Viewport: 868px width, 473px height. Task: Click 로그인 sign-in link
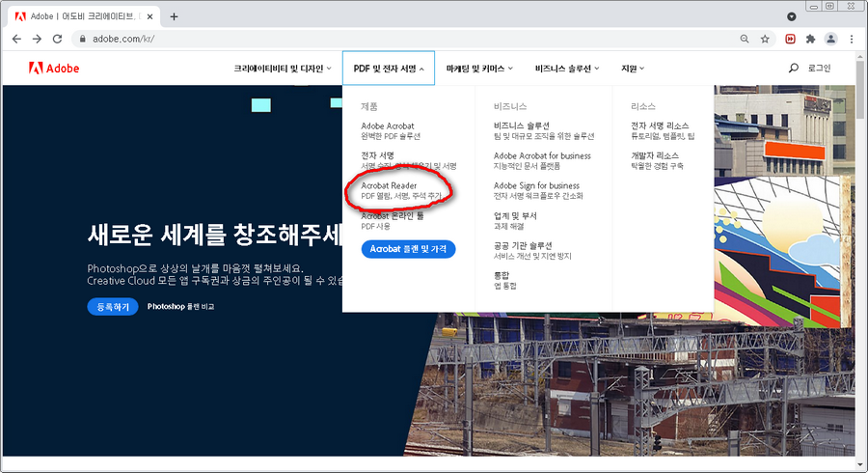tap(819, 69)
